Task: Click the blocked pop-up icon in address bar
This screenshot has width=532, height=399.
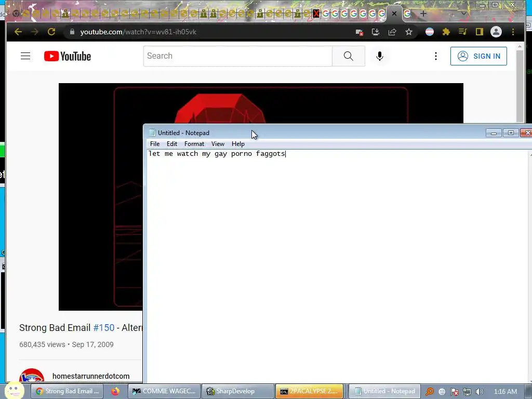Action: (359, 32)
